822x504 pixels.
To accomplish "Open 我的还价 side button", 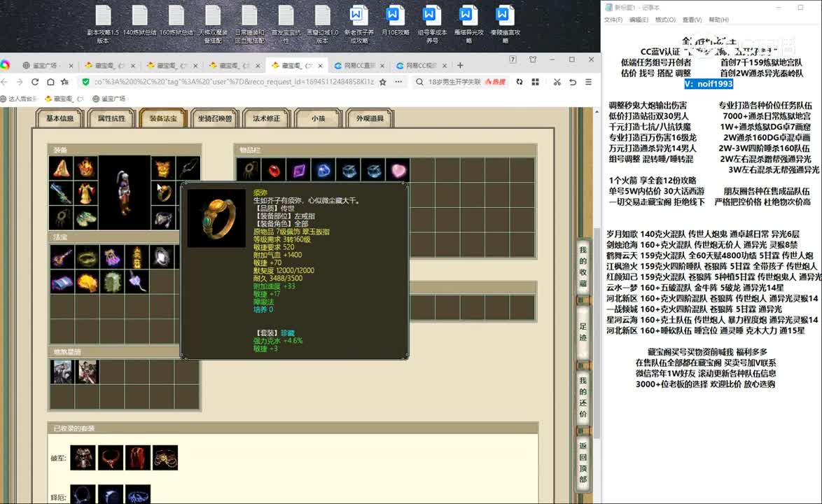I will (583, 397).
